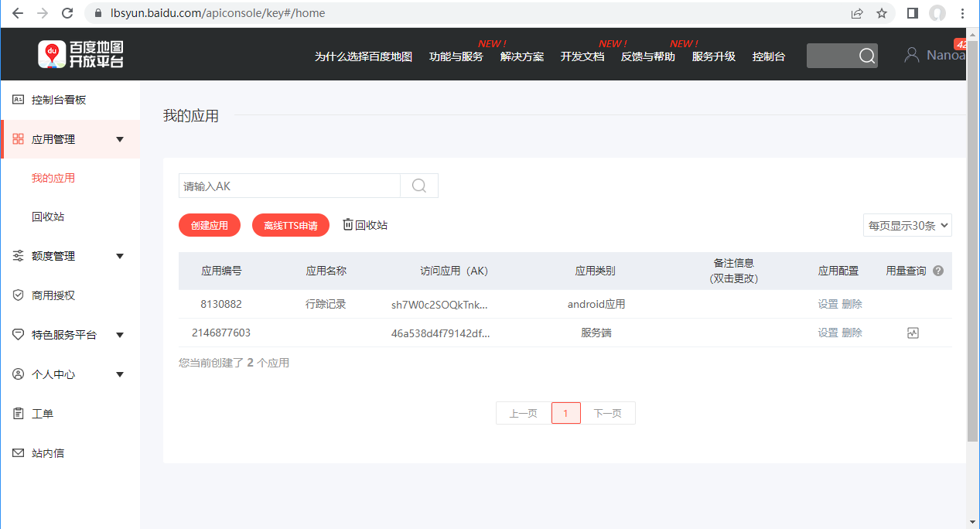This screenshot has height=529, width=980.
Task: Reload the page with refresh icon
Action: coord(67,13)
